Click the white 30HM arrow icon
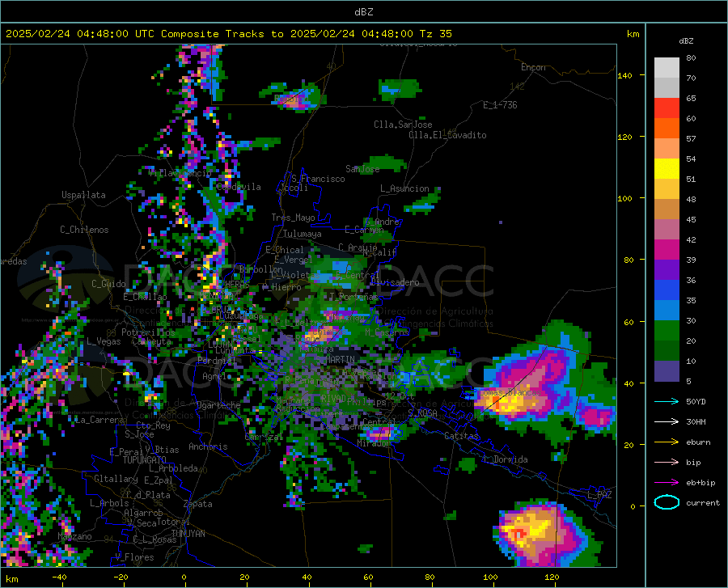The width and height of the screenshot is (728, 588). pyautogui.click(x=667, y=421)
